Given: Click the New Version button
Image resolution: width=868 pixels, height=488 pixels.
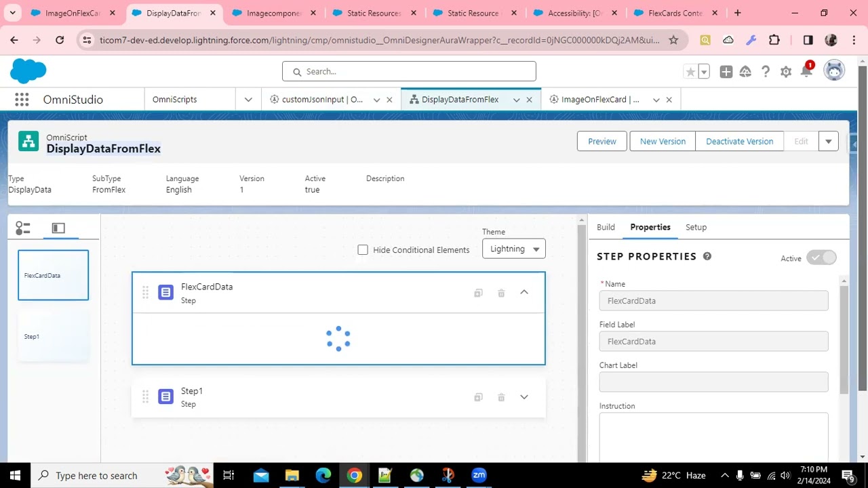Looking at the screenshot, I should pyautogui.click(x=663, y=141).
